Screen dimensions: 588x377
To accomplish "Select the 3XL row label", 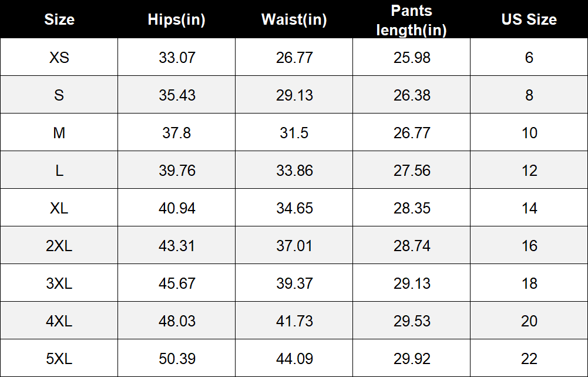I will [59, 283].
